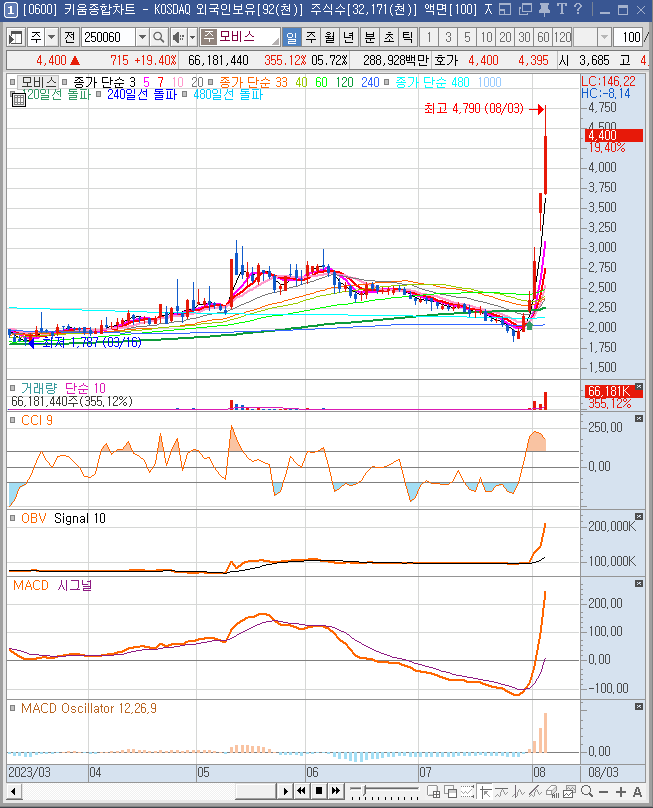The width and height of the screenshot is (653, 808).
Task: Click the speaker sound icon in toolbar
Action: tap(178, 37)
